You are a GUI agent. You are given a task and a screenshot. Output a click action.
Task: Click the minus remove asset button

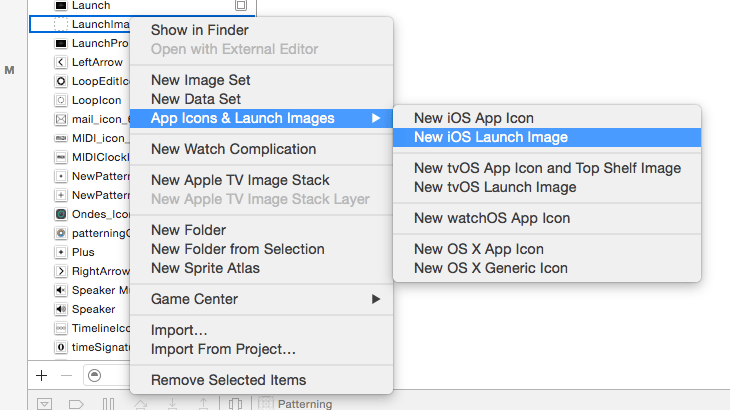tap(67, 376)
